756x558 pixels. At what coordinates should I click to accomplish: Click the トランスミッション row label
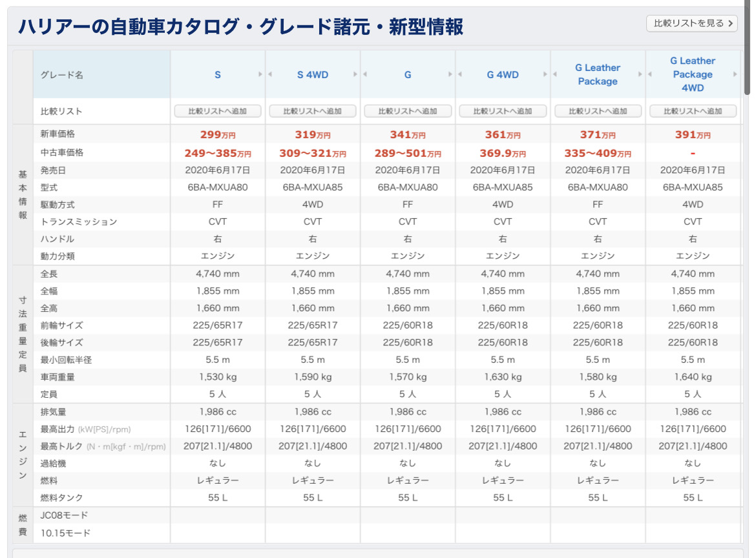click(79, 222)
